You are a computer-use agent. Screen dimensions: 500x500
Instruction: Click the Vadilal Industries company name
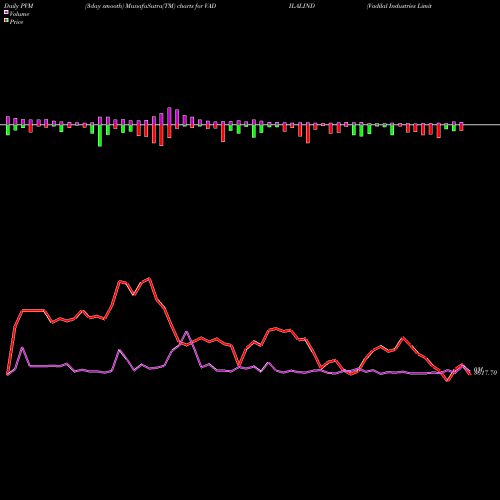(x=399, y=6)
